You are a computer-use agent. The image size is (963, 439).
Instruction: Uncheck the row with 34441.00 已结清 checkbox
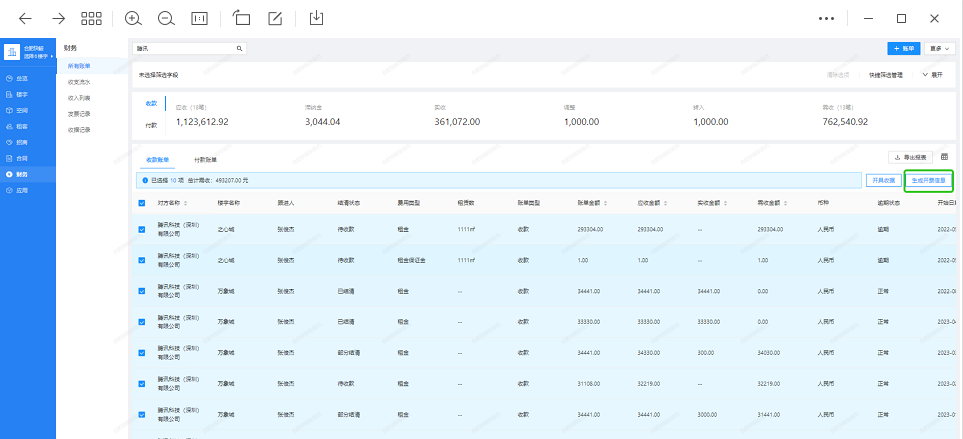click(141, 291)
